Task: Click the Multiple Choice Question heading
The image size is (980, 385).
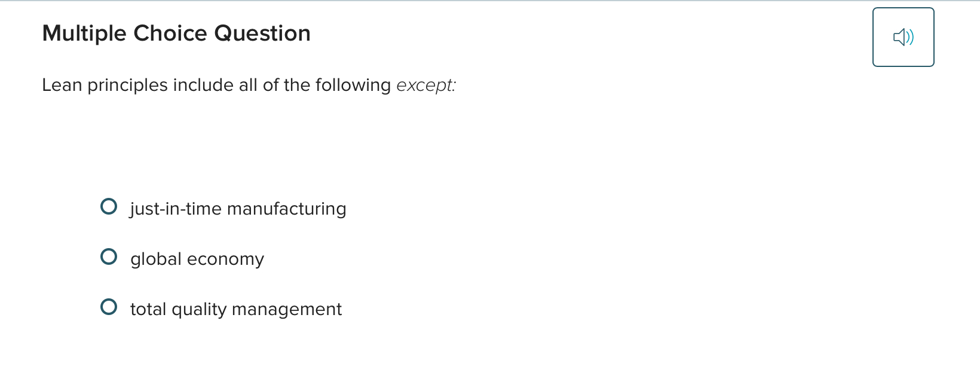Action: pyautogui.click(x=176, y=33)
